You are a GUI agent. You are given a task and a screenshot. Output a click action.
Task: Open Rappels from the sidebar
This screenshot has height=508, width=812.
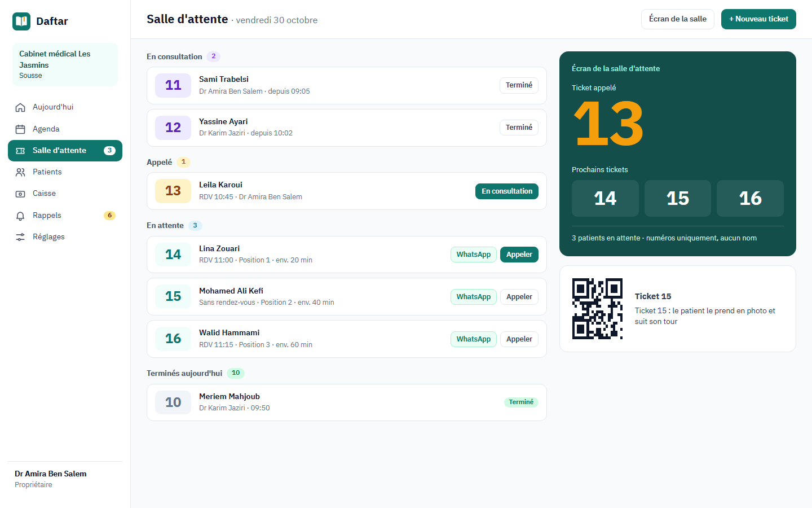pyautogui.click(x=65, y=216)
